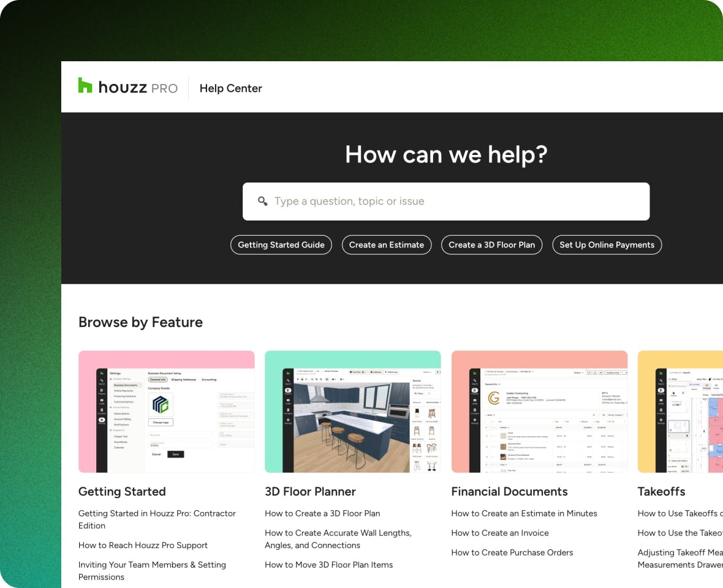Open How to Reach Houzz Pro Support
The width and height of the screenshot is (723, 588).
click(x=143, y=545)
